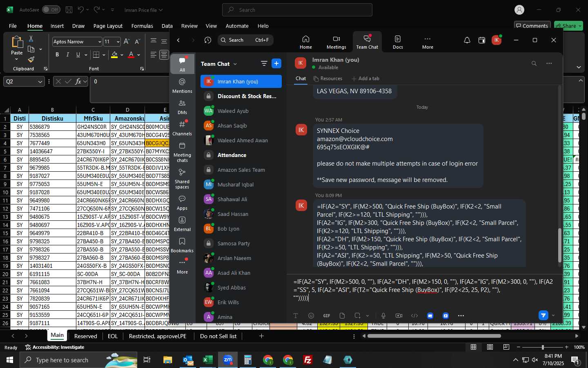
Task: Open chat with Ahsan Saqib
Action: click(241, 126)
